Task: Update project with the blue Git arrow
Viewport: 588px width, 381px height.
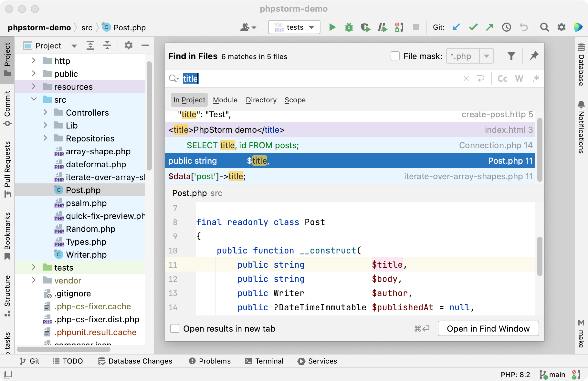Action: pyautogui.click(x=456, y=27)
